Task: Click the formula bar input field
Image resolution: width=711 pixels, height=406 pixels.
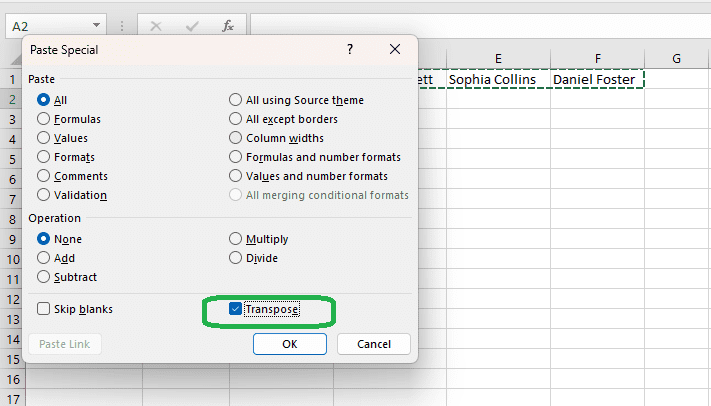Action: coord(480,25)
